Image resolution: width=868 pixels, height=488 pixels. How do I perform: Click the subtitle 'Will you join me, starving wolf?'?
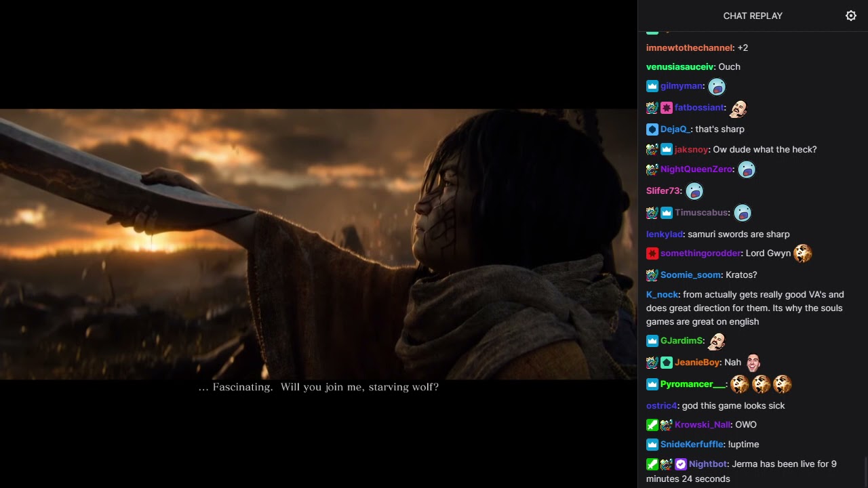[359, 387]
